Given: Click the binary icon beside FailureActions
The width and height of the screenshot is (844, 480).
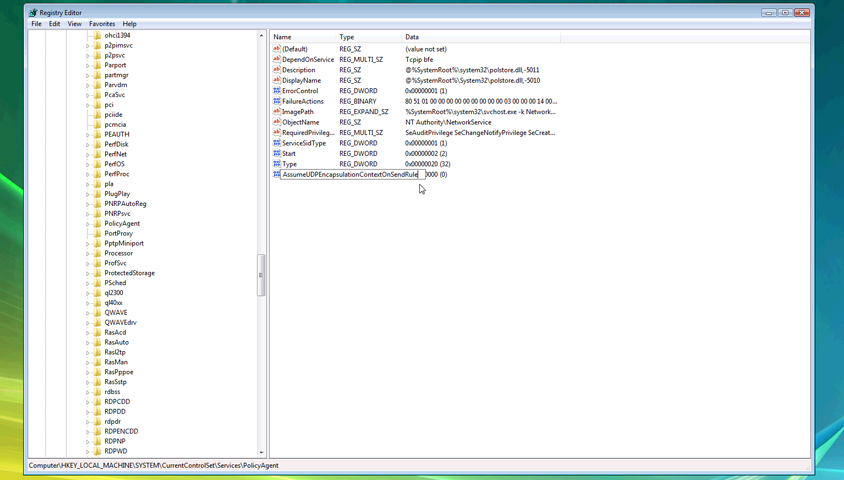Looking at the screenshot, I should tap(277, 101).
